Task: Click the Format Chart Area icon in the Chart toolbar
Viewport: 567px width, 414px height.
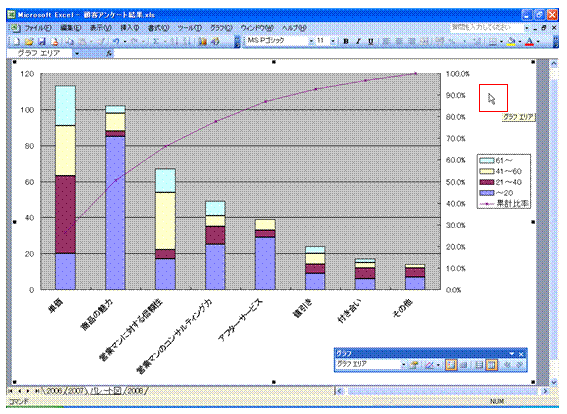Action: click(414, 365)
